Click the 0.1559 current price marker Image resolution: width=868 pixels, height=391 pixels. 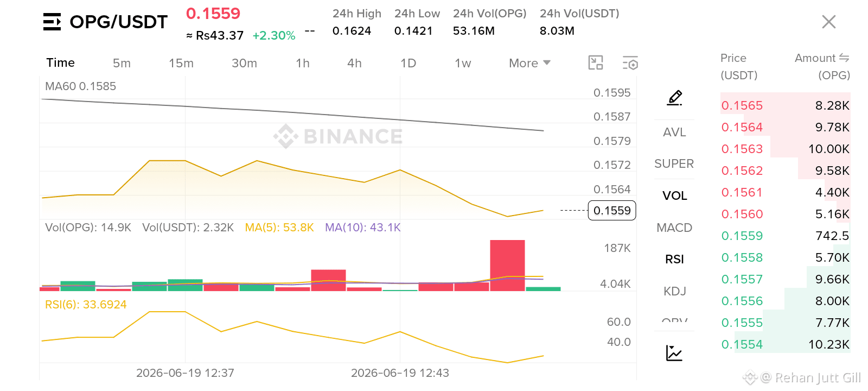(611, 210)
